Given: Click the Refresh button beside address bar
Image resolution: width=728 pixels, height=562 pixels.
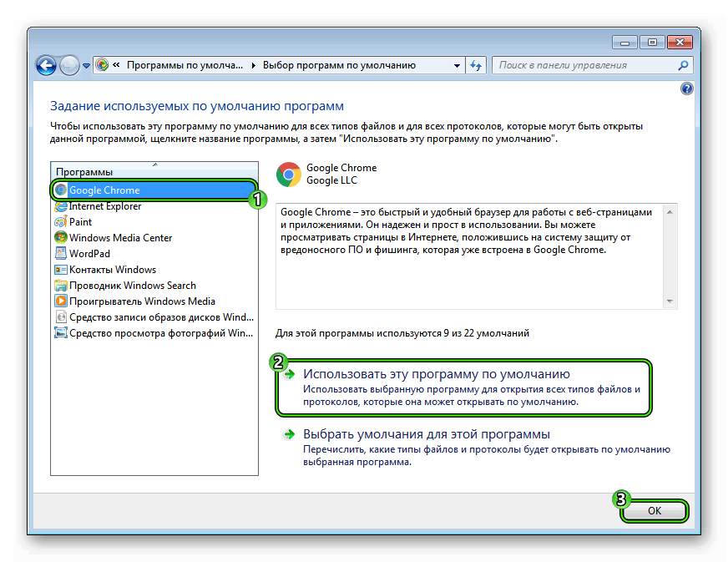Looking at the screenshot, I should tap(476, 65).
